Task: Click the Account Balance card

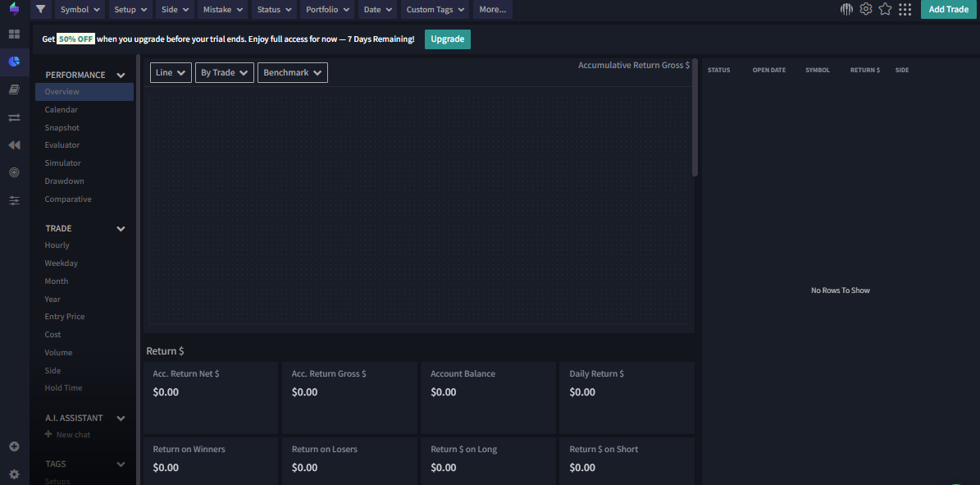Action: click(488, 398)
